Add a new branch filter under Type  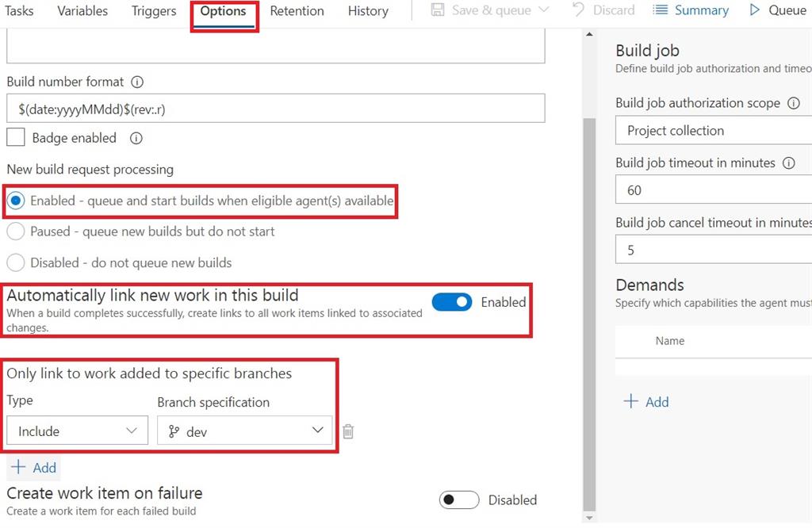click(33, 468)
